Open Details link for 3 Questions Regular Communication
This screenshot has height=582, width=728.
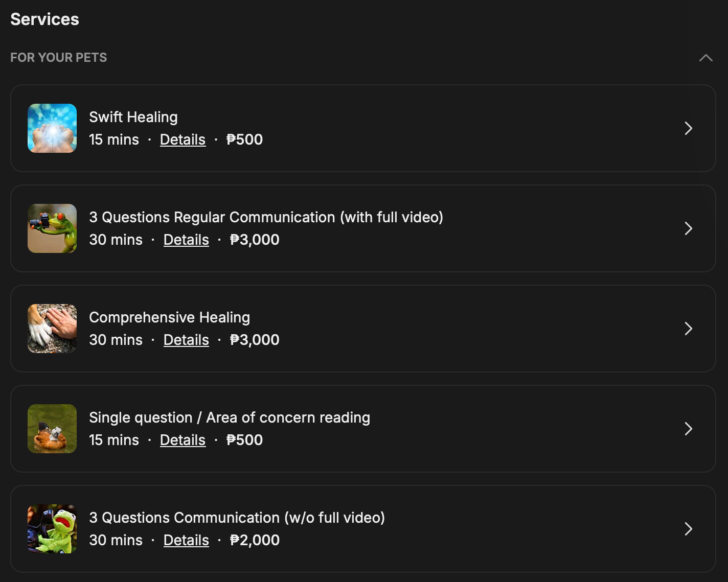point(186,240)
